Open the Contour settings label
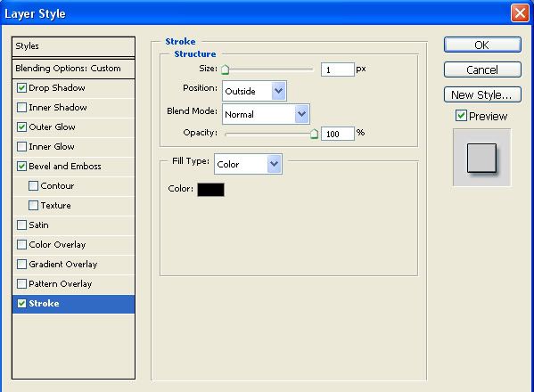This screenshot has width=534, height=392. click(x=57, y=186)
